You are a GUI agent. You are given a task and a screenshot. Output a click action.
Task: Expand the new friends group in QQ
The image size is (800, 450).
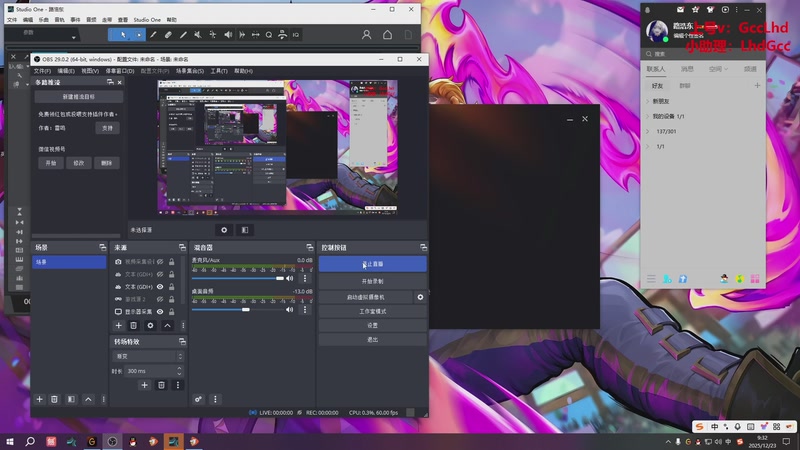pos(648,101)
